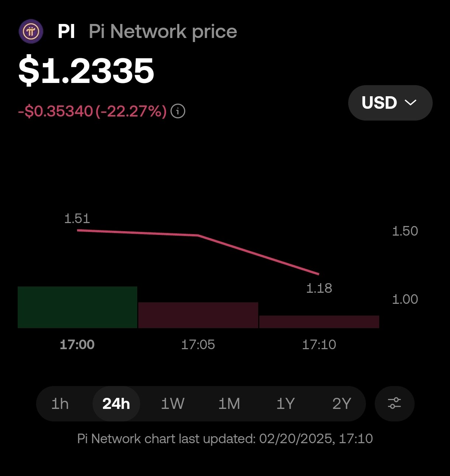This screenshot has height=476, width=450.
Task: Select the 24h time range
Action: pyautogui.click(x=116, y=404)
